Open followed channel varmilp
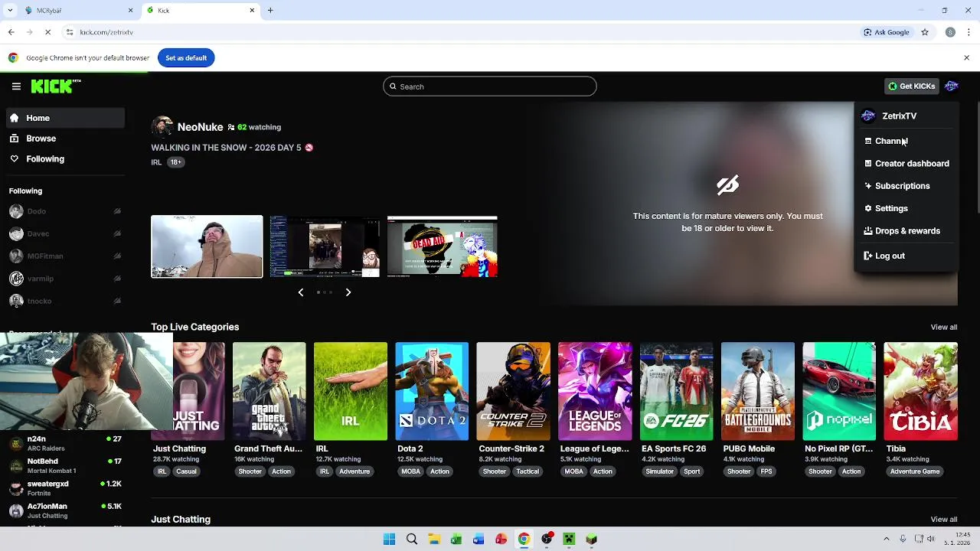 pos(65,279)
